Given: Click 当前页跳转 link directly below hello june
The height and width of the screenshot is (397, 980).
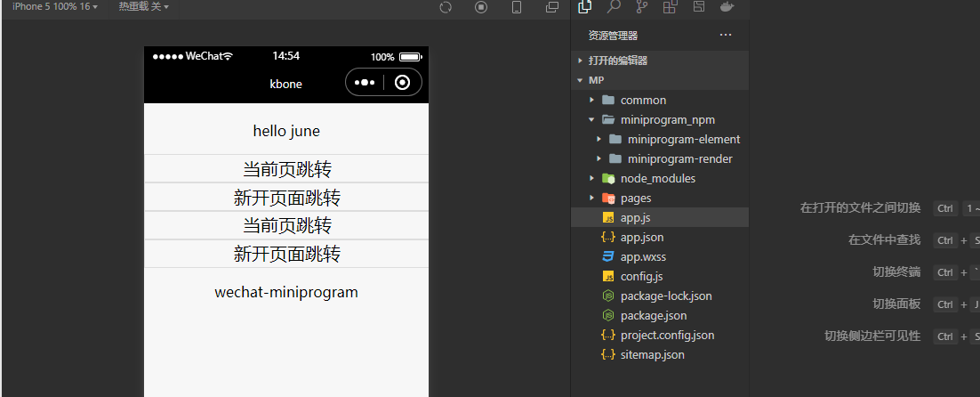Looking at the screenshot, I should (x=287, y=169).
